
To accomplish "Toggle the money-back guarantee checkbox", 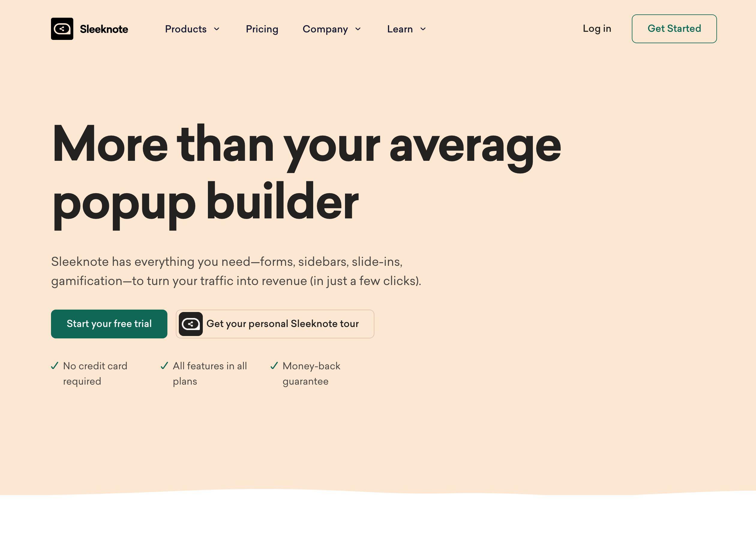I will pos(273,365).
